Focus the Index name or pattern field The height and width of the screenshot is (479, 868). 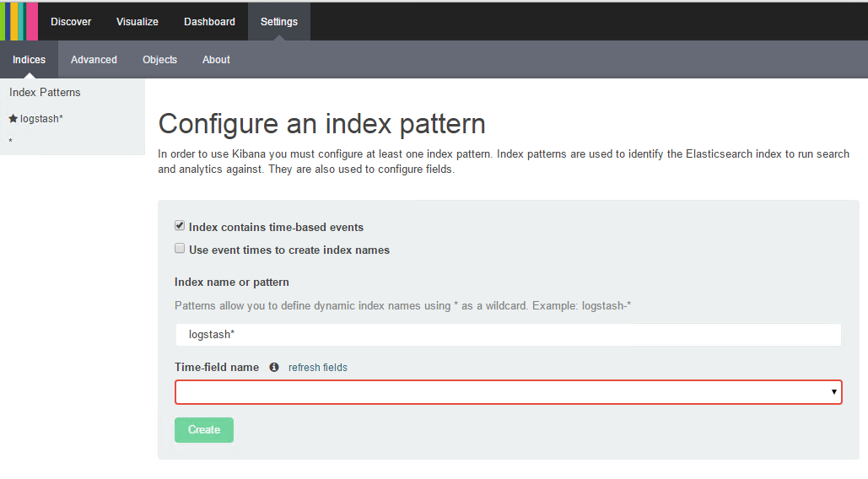[508, 335]
